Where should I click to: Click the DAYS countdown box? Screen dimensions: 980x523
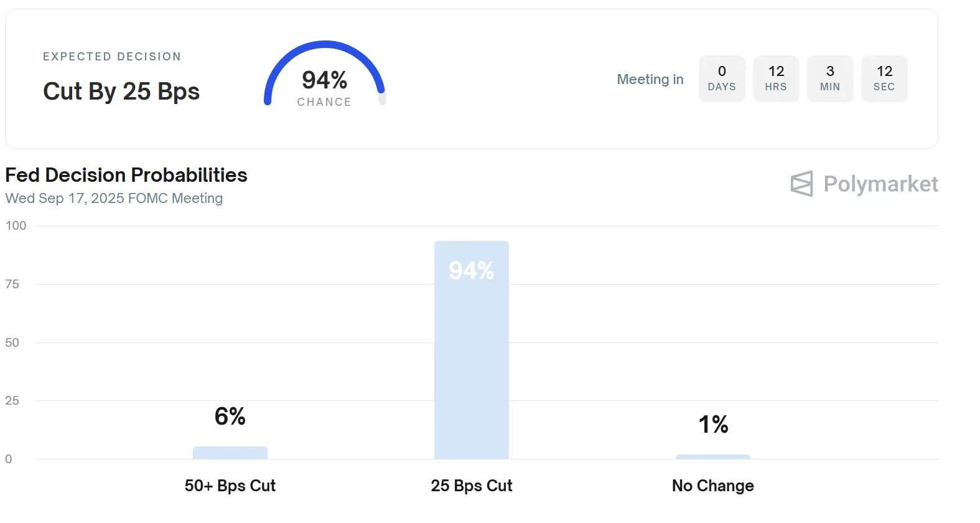[x=722, y=78]
